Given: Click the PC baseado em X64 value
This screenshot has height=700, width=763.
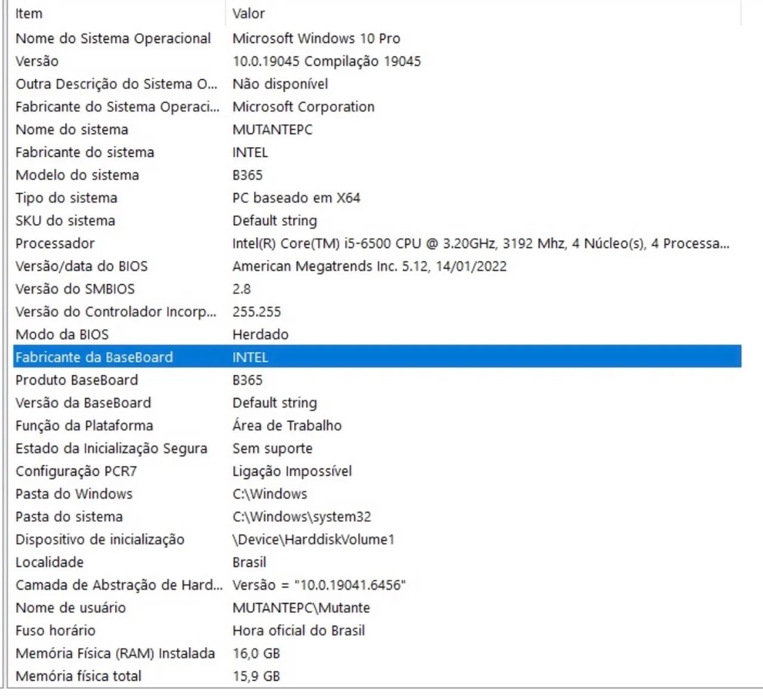Looking at the screenshot, I should point(296,198).
